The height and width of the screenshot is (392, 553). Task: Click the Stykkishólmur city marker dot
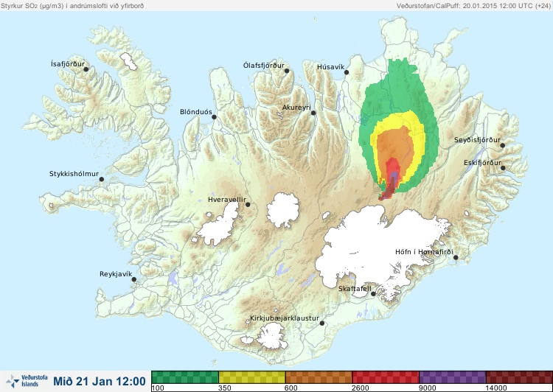point(102,180)
